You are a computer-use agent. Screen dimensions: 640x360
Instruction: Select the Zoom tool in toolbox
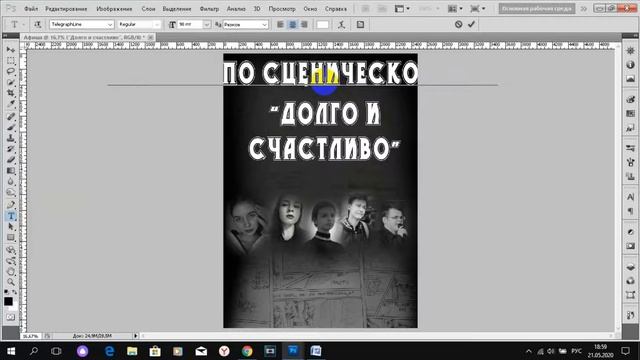(x=11, y=282)
